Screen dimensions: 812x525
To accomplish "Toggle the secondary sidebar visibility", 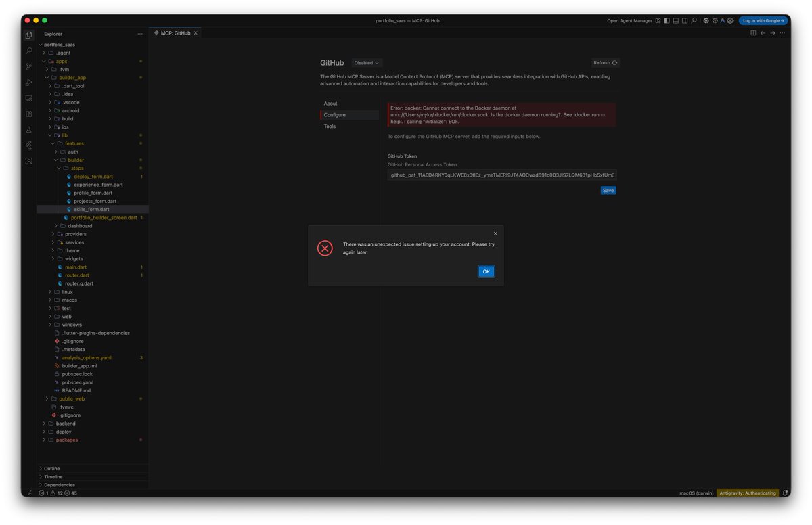I will [685, 21].
